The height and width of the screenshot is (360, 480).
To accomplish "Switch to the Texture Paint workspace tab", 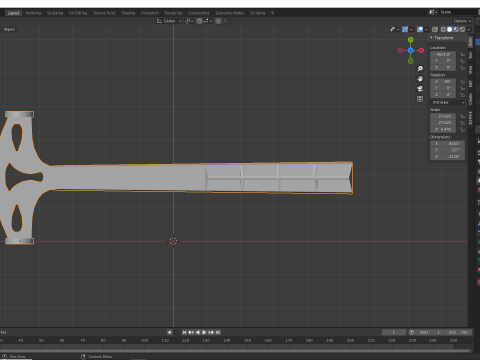I will click(x=104, y=13).
